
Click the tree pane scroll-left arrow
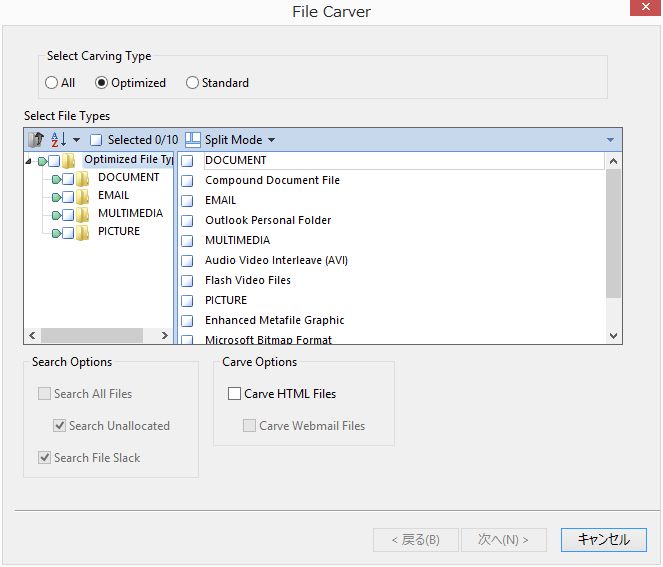[x=33, y=336]
